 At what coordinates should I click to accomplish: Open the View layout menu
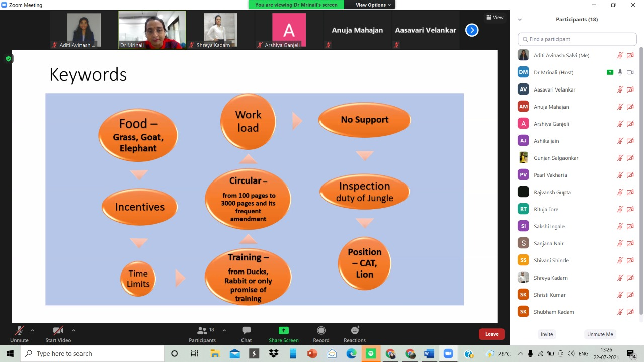(x=494, y=17)
